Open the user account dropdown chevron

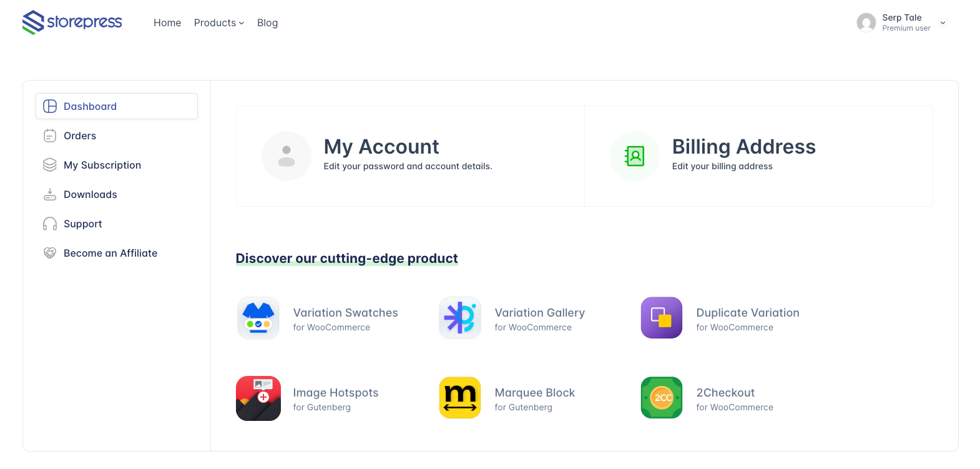point(943,22)
